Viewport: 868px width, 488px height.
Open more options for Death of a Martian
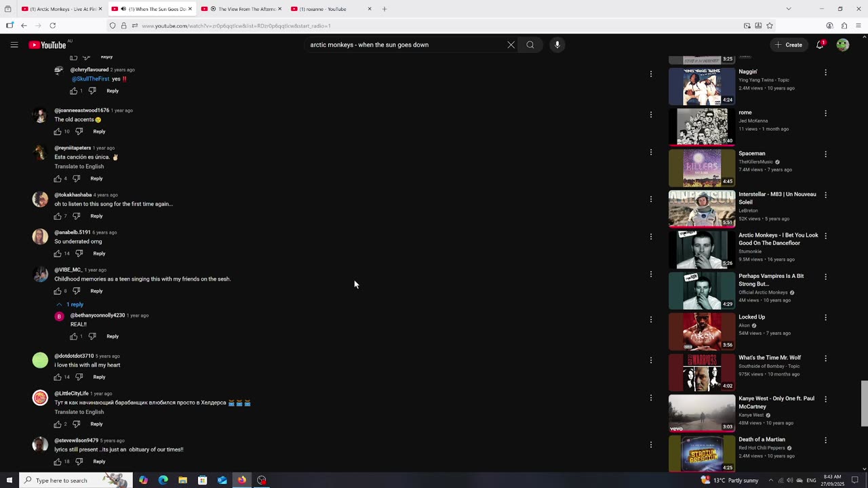click(x=825, y=441)
